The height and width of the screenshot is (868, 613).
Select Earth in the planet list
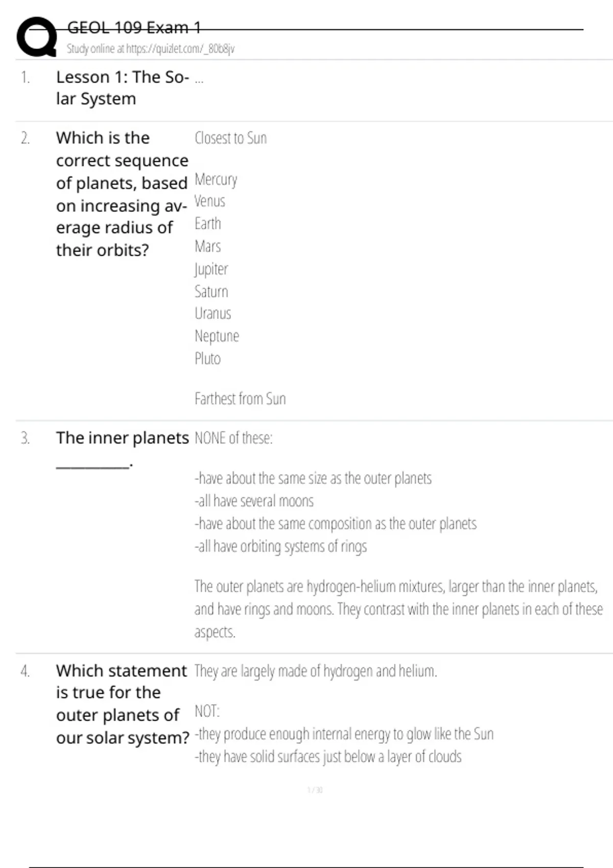tap(207, 224)
